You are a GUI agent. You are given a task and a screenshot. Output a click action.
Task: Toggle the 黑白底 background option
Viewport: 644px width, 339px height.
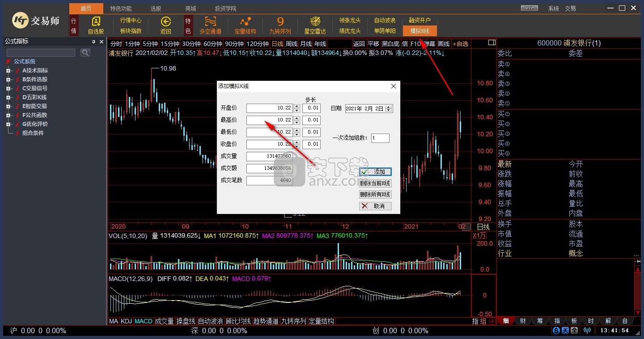(390, 44)
